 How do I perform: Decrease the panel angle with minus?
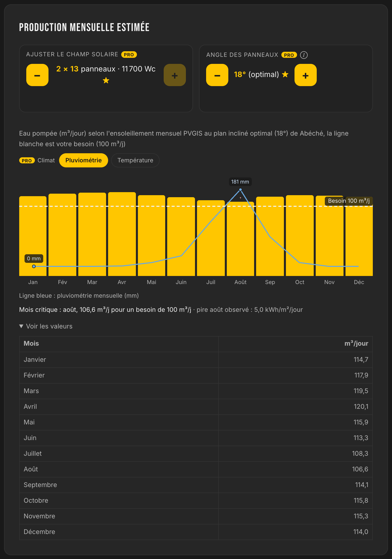pos(217,75)
